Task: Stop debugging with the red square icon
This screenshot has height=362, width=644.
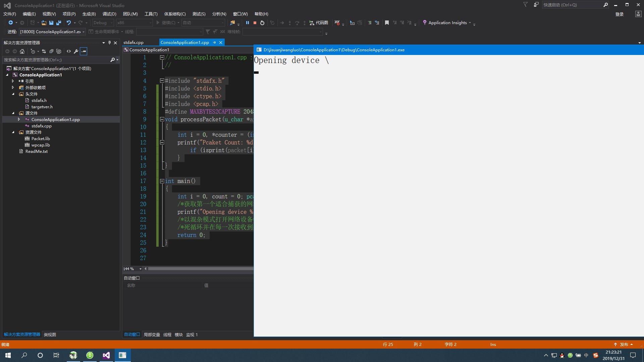Action: (255, 22)
